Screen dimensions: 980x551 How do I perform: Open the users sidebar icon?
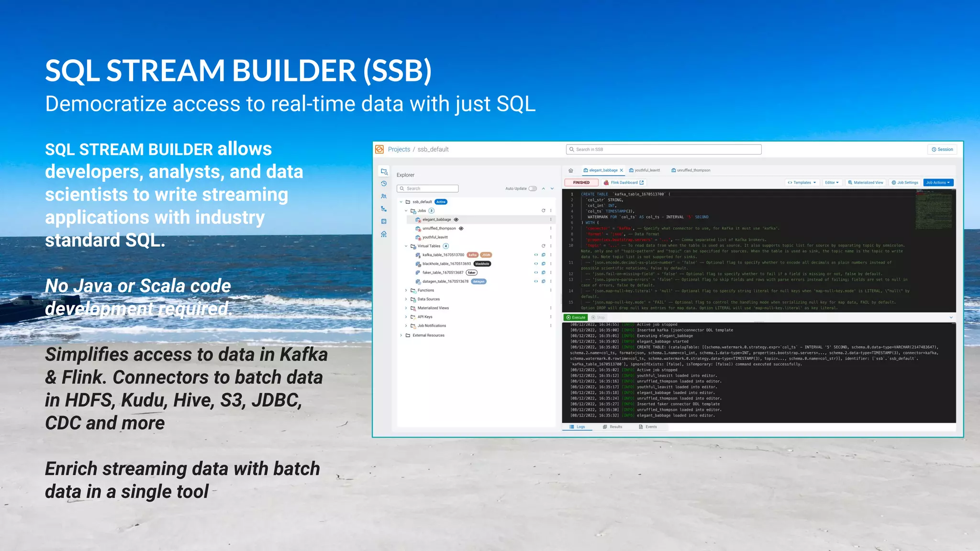pyautogui.click(x=384, y=196)
